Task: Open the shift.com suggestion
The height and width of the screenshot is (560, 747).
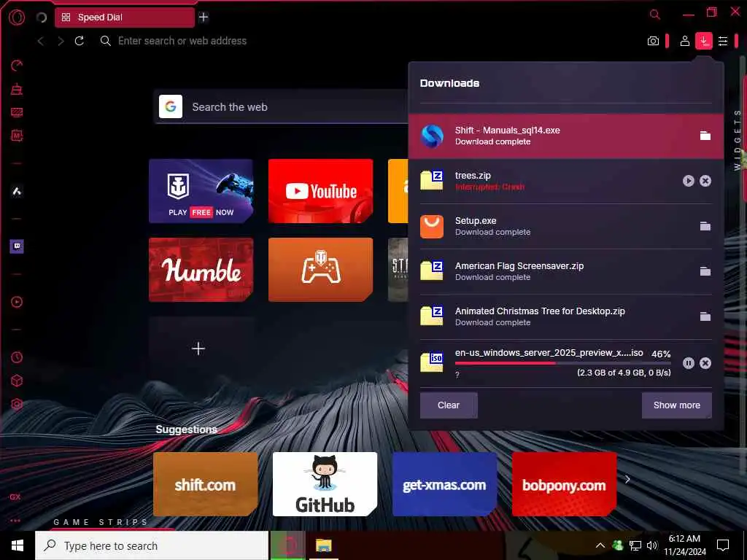Action: pyautogui.click(x=205, y=484)
